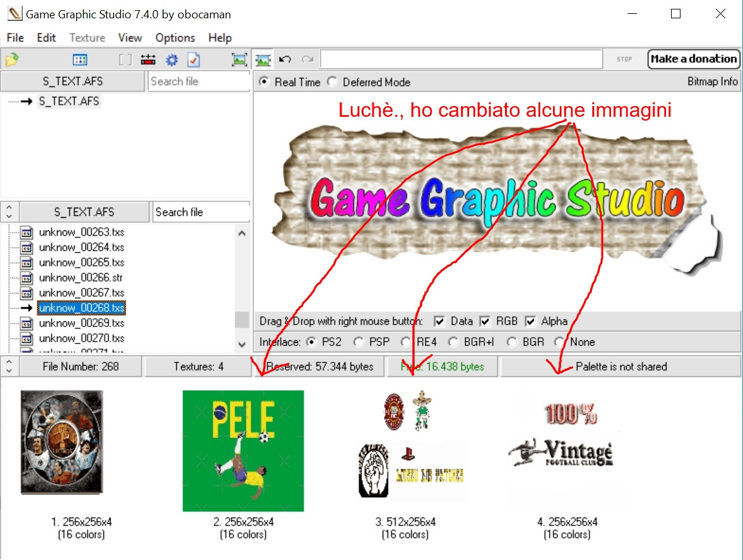This screenshot has height=560, width=743.
Task: Select BGR+I interlace option
Action: click(453, 342)
